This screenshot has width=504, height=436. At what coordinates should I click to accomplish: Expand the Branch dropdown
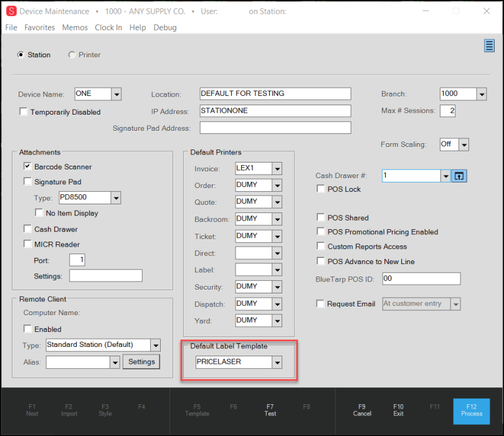(481, 94)
